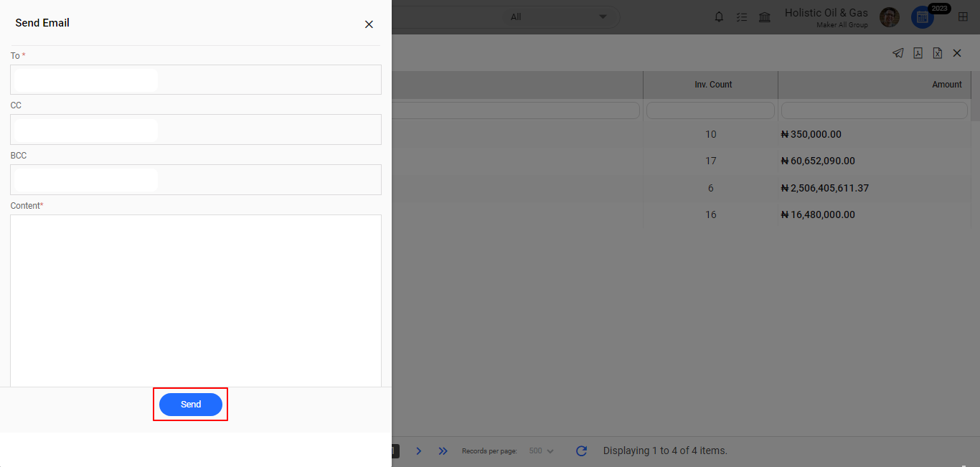Image resolution: width=980 pixels, height=467 pixels.
Task: Open the task checklist icon
Action: click(742, 17)
